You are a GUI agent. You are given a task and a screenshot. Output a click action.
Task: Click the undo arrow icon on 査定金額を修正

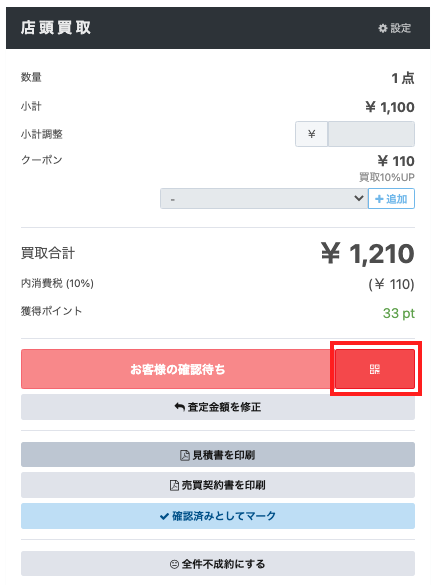point(180,407)
